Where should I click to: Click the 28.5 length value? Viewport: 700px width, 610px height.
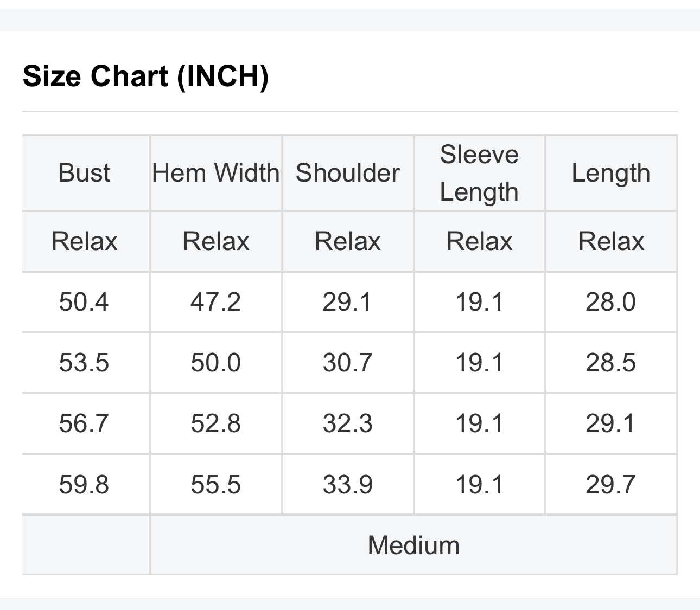click(x=611, y=363)
